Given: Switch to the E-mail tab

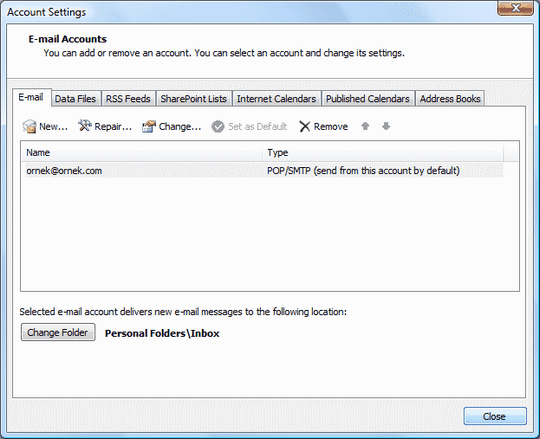Looking at the screenshot, I should coord(32,97).
